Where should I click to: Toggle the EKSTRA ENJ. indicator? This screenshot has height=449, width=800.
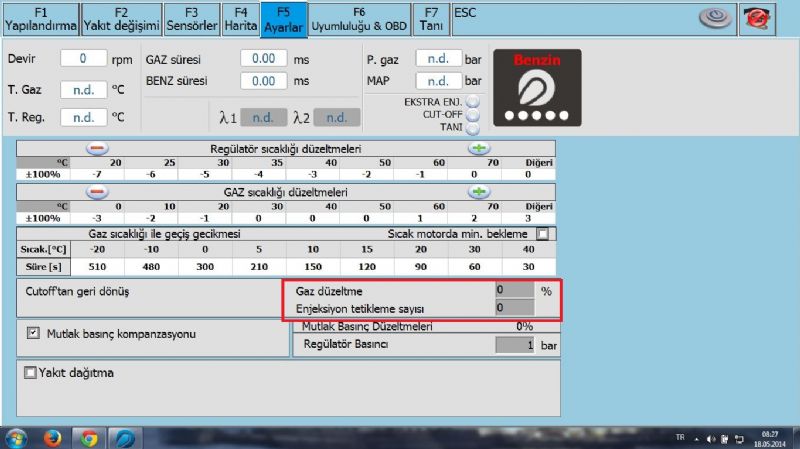point(473,102)
